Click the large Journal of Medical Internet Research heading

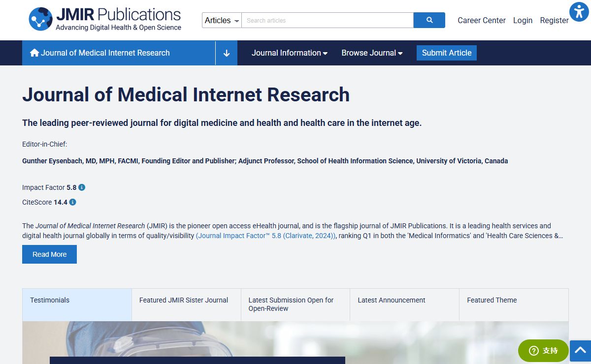(x=186, y=94)
